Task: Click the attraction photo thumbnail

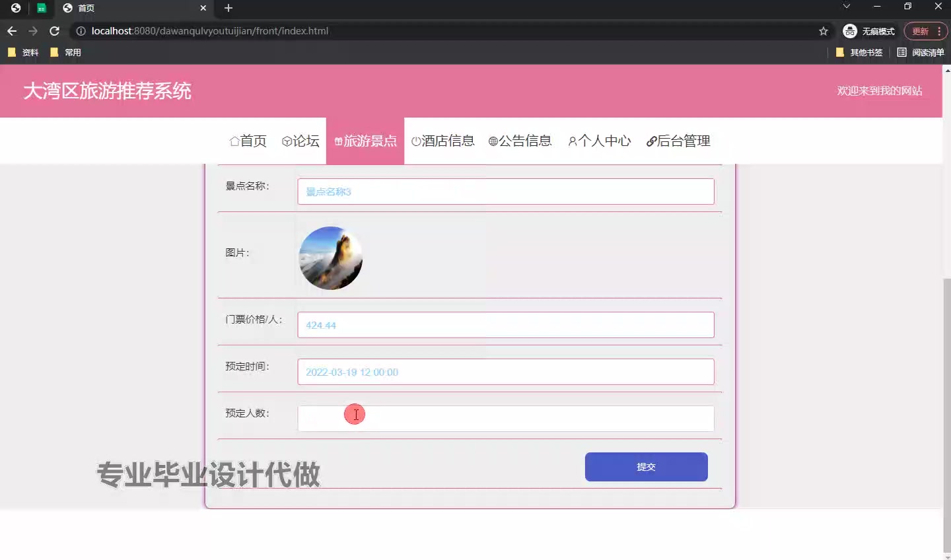Action: tap(330, 258)
